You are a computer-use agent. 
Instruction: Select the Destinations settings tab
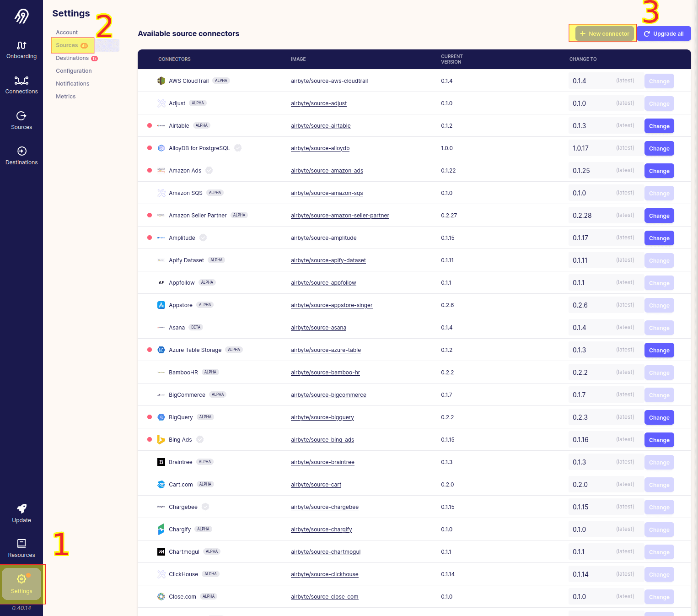tap(77, 58)
